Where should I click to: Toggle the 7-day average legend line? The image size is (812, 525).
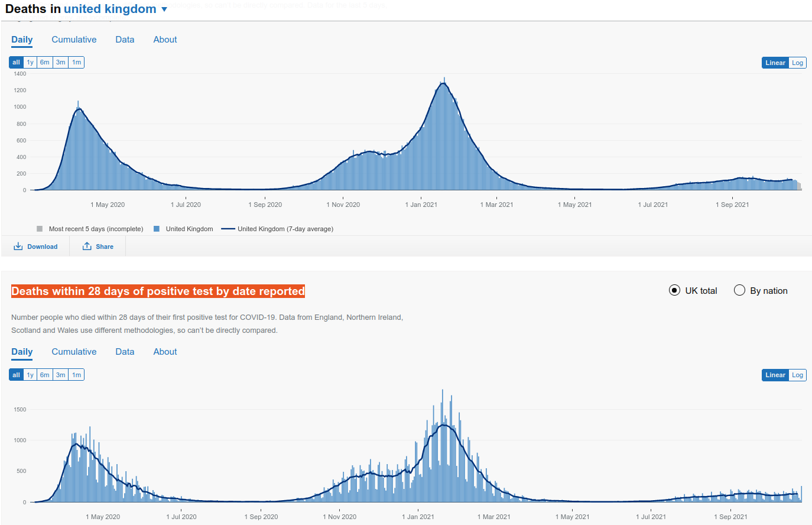click(x=228, y=229)
